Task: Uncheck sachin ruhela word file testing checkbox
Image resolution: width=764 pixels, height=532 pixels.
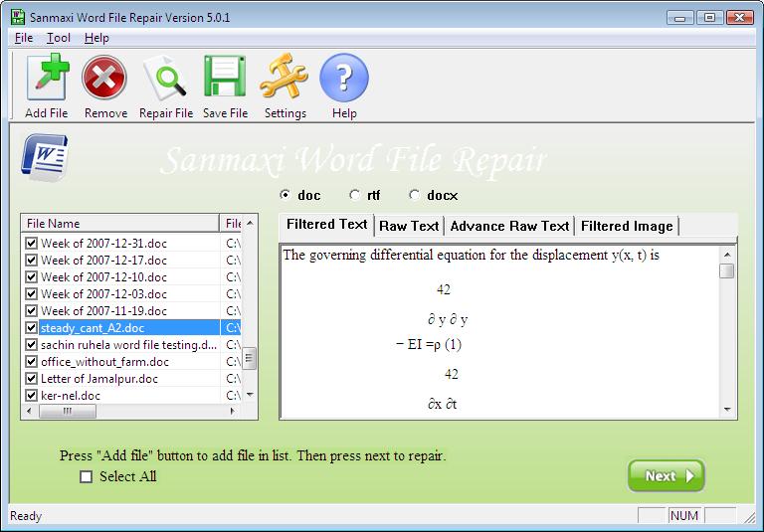Action: coord(31,344)
